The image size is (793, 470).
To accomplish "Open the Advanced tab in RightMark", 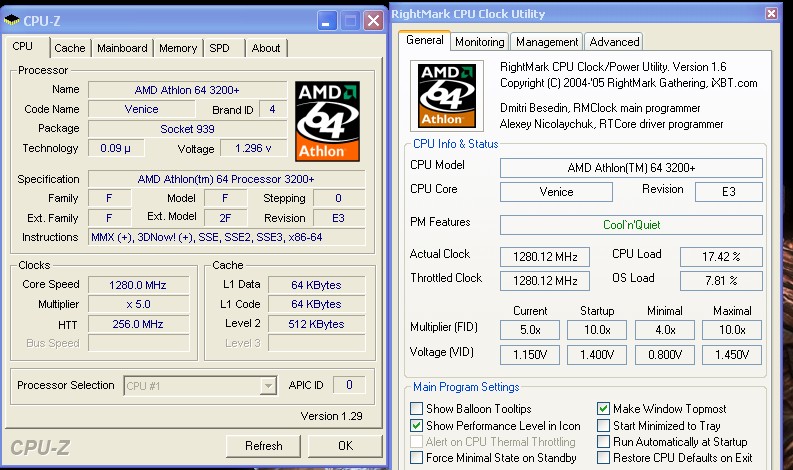I will [x=614, y=42].
